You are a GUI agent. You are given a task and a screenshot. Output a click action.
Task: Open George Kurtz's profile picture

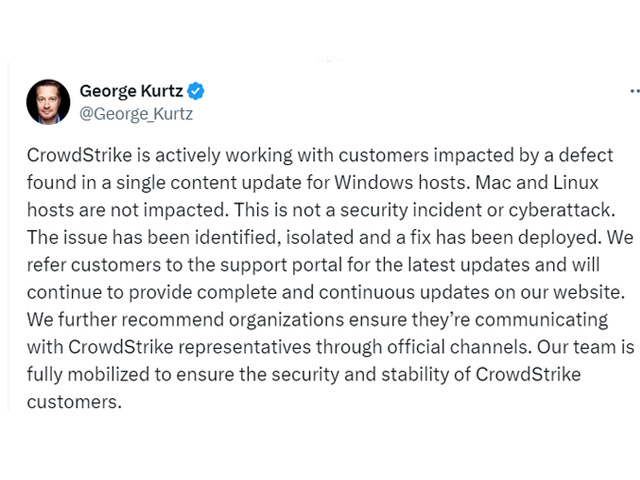[x=48, y=102]
